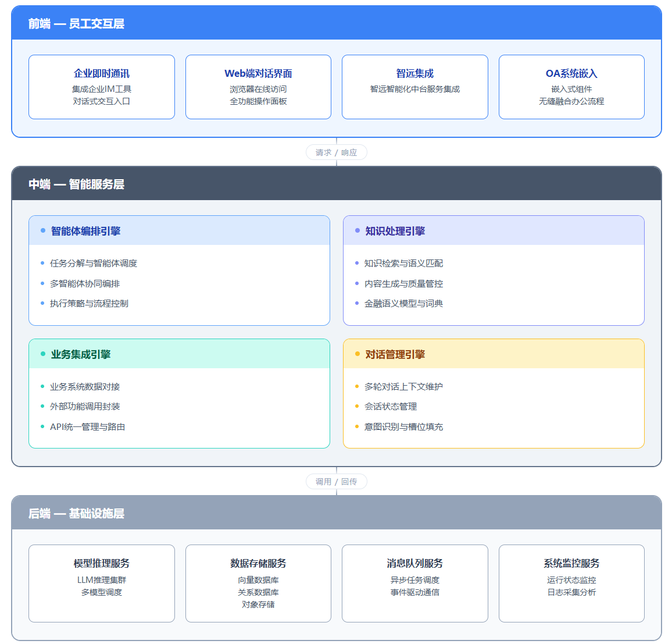Select the 企业即时通讯 card title
The height and width of the screenshot is (644, 672).
[x=102, y=73]
